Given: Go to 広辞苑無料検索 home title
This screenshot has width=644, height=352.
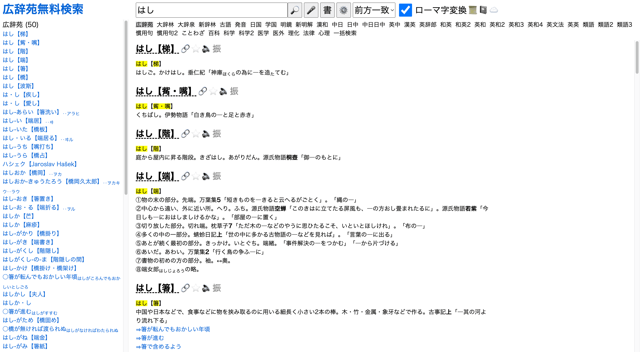Looking at the screenshot, I should point(43,10).
